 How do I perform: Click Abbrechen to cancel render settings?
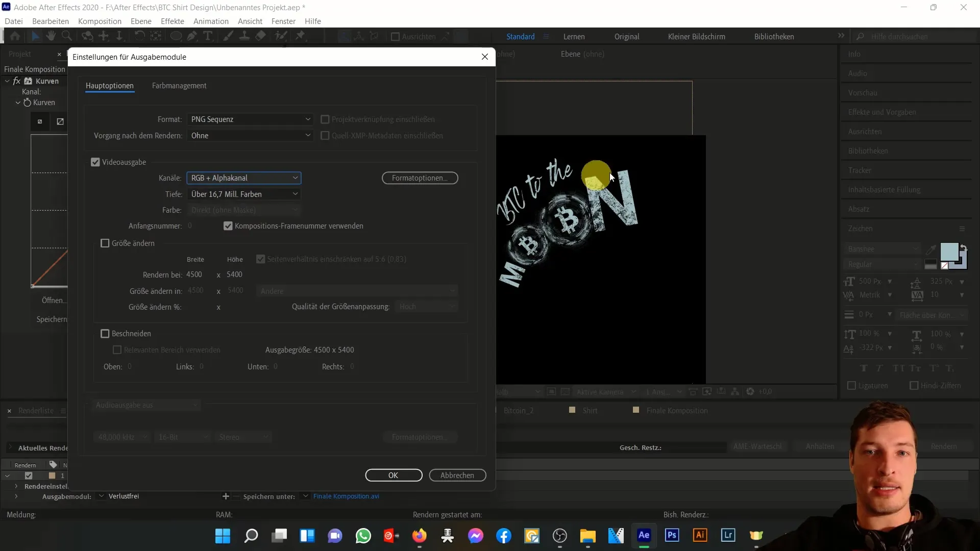[457, 475]
